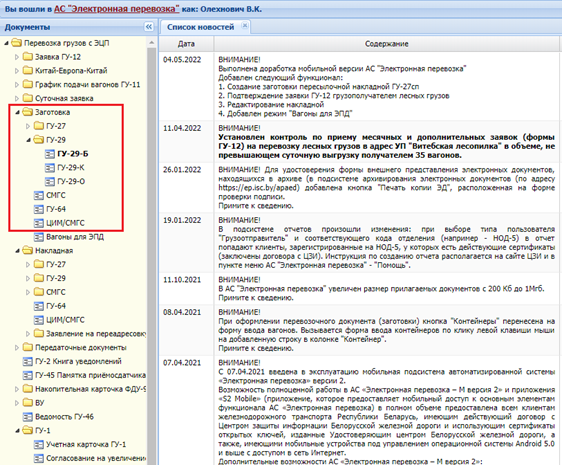Click СМГС document icon under Заготовка

tap(39, 195)
